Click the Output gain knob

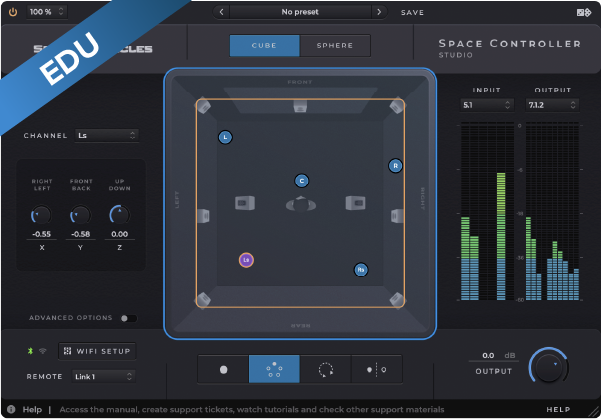click(x=547, y=366)
